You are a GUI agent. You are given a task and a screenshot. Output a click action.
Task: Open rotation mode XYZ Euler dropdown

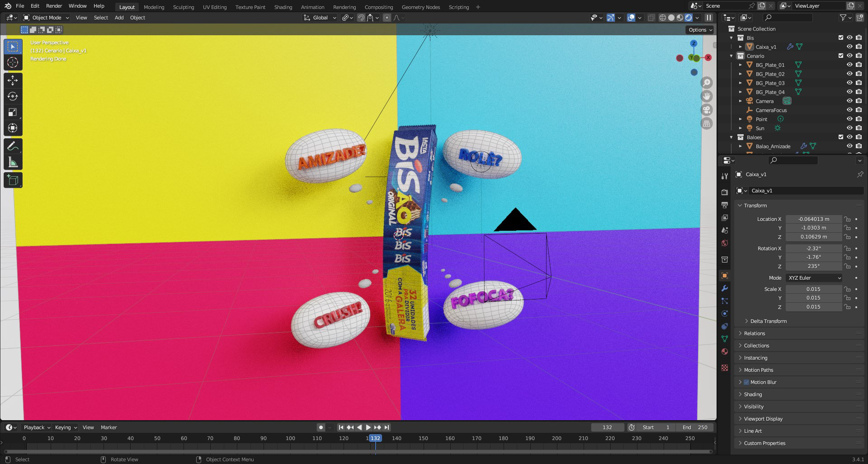point(814,278)
